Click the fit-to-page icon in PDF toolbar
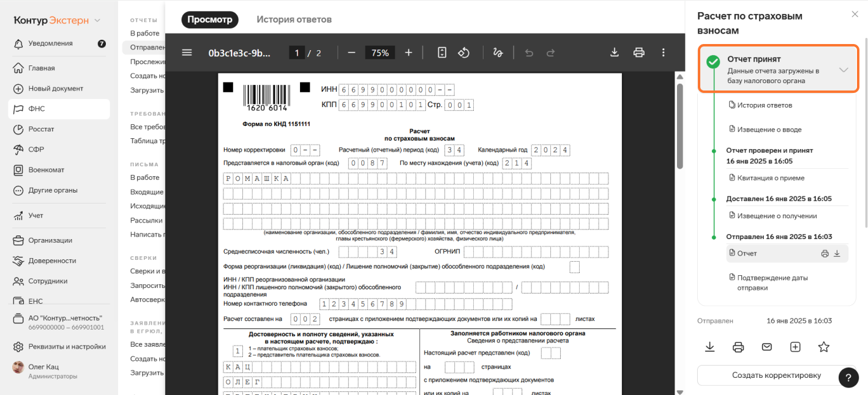Image resolution: width=868 pixels, height=395 pixels. point(442,53)
